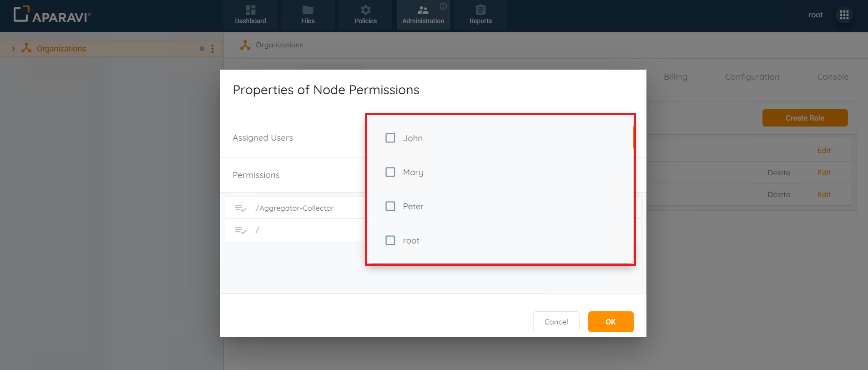Image resolution: width=868 pixels, height=370 pixels.
Task: Click the permission list icon for /Aggregator-Collector
Action: point(240,208)
